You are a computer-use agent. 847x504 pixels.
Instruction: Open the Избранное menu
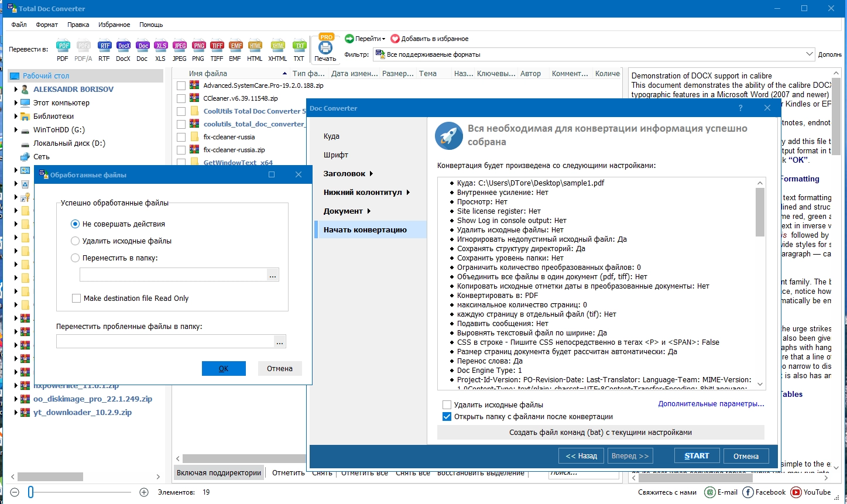click(x=115, y=25)
